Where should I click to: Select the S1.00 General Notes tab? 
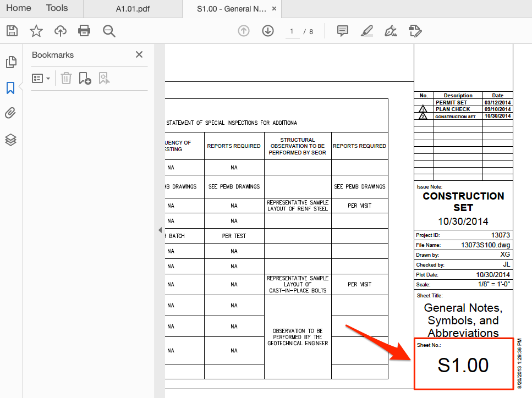pos(231,9)
